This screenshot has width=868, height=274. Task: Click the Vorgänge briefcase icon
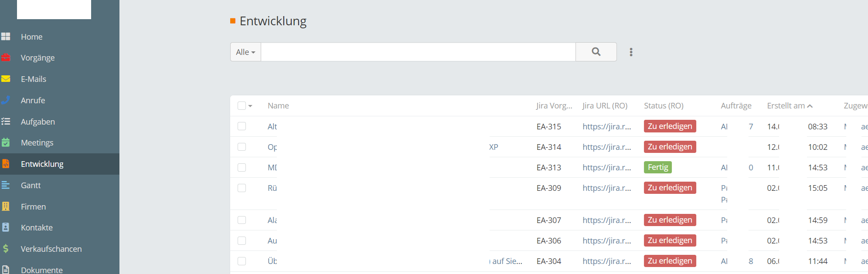click(x=6, y=58)
